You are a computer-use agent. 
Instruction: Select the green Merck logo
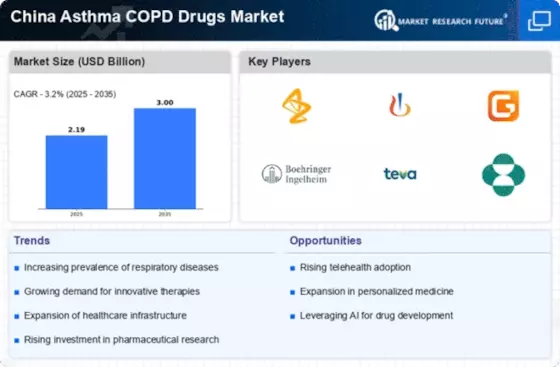coord(504,175)
